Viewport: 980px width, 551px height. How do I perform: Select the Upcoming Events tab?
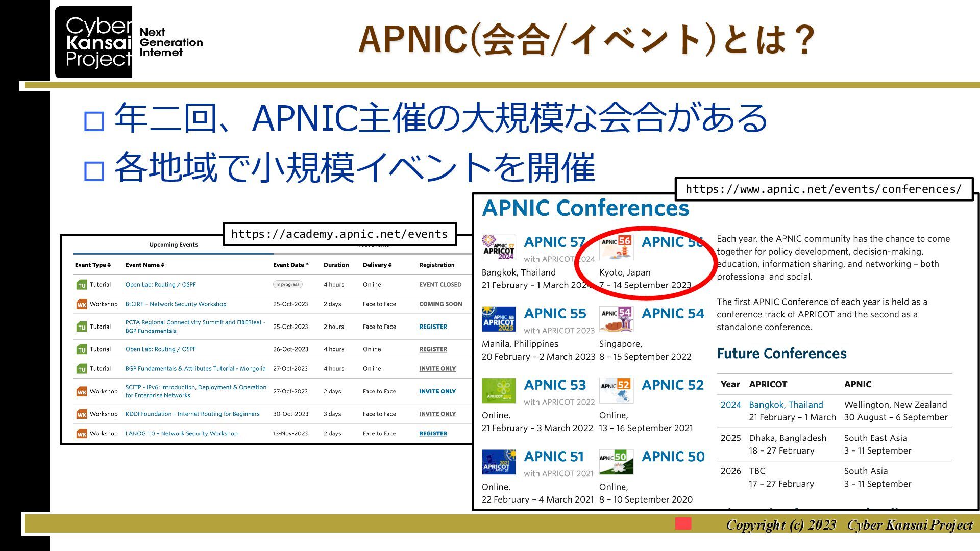click(x=174, y=245)
